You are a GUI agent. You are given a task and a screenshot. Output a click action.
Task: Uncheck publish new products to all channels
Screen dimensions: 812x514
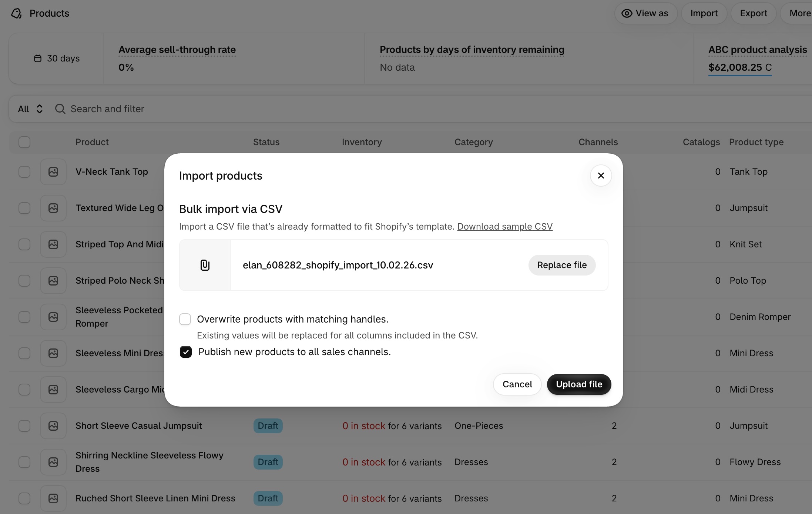(186, 352)
